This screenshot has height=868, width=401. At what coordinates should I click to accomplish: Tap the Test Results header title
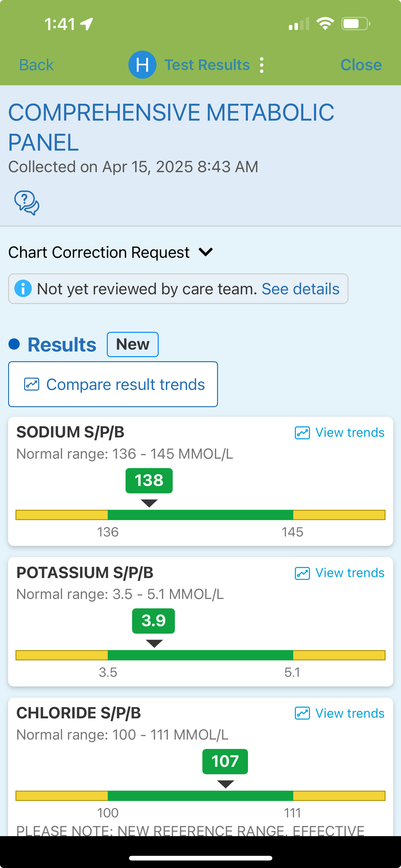[207, 65]
